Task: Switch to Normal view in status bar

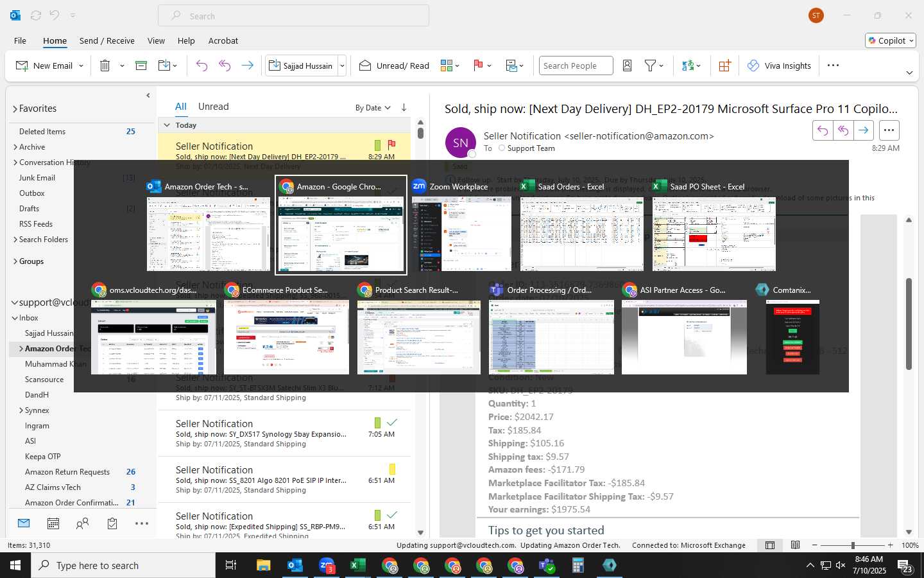Action: [770, 545]
